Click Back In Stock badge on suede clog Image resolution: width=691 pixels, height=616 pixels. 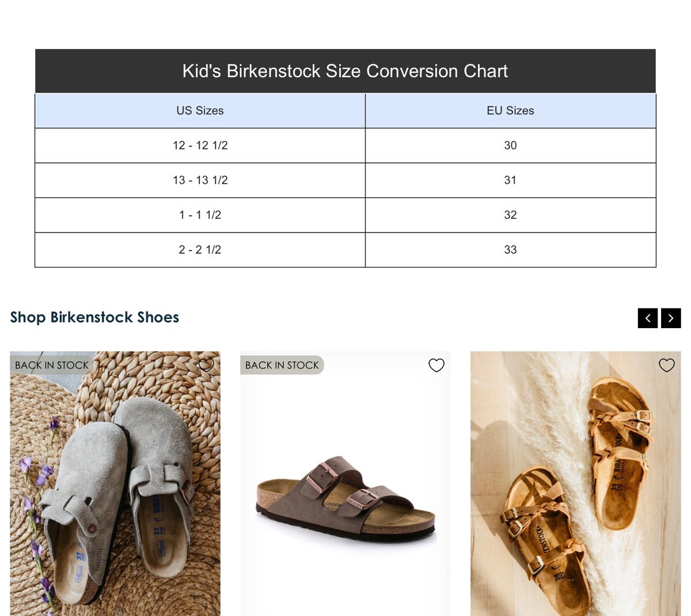point(52,365)
